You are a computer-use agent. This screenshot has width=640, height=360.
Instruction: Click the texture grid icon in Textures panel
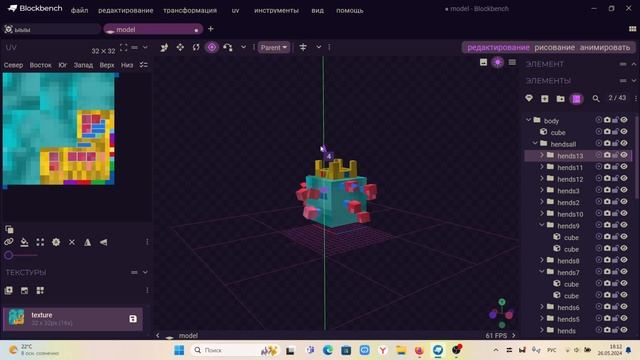coord(40,290)
